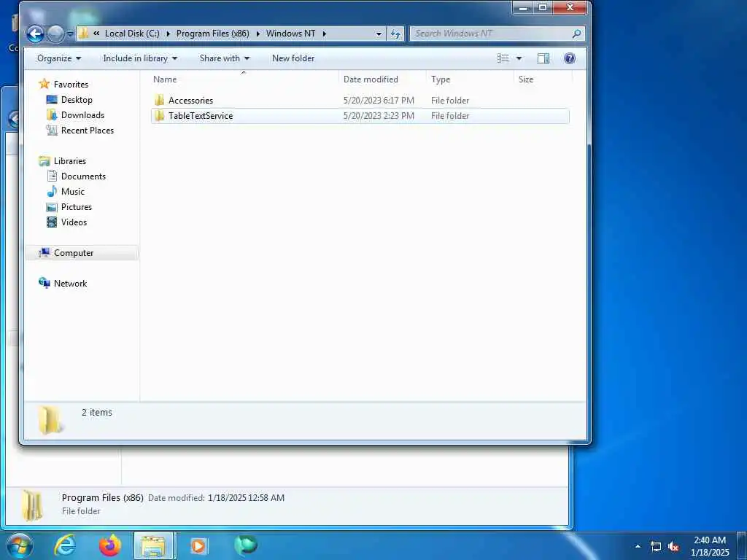Refresh the Windows NT folder view
Viewport: 747px width, 560px height.
pos(395,34)
